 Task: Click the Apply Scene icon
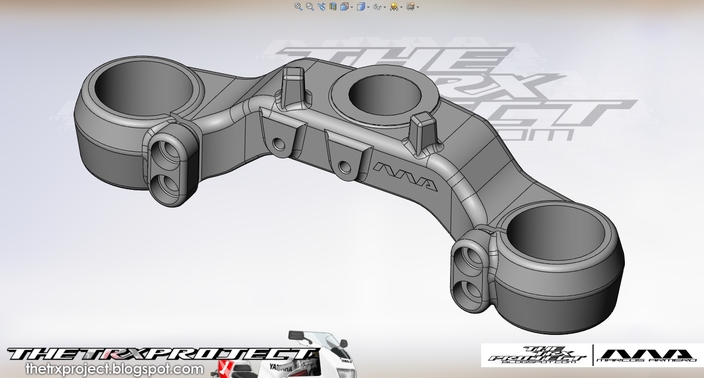(410, 6)
